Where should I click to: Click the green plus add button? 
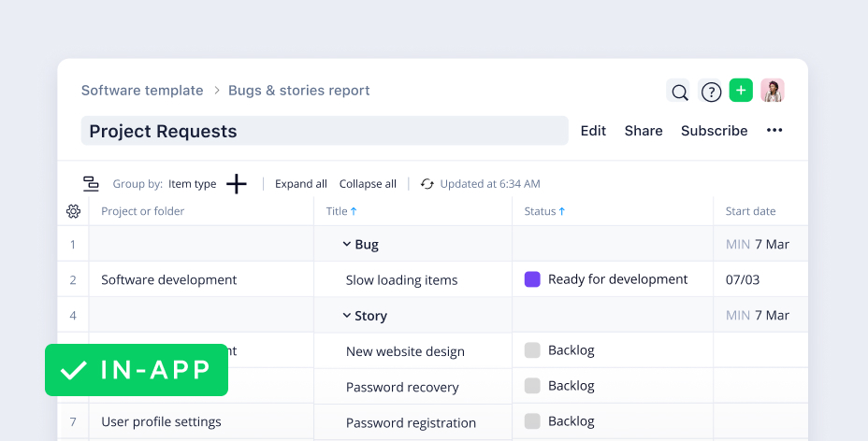(741, 91)
